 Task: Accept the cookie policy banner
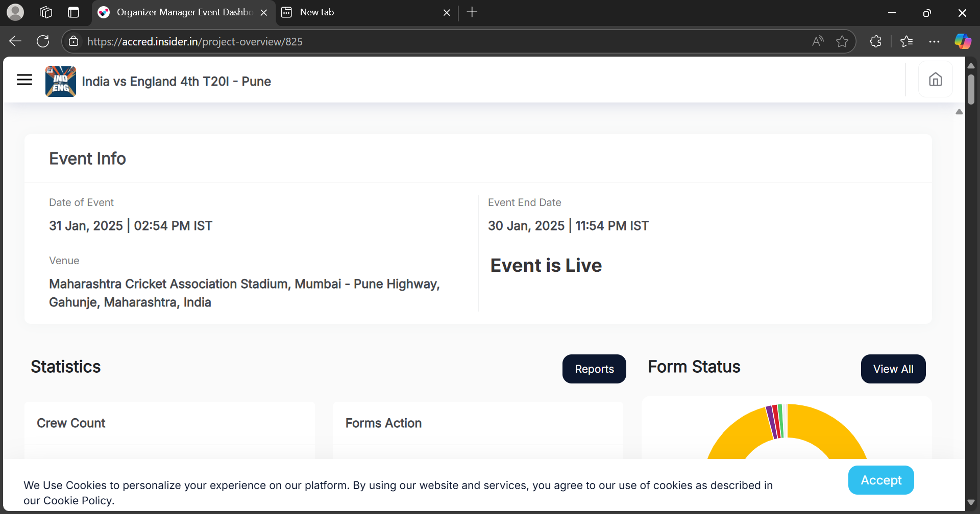click(x=880, y=480)
